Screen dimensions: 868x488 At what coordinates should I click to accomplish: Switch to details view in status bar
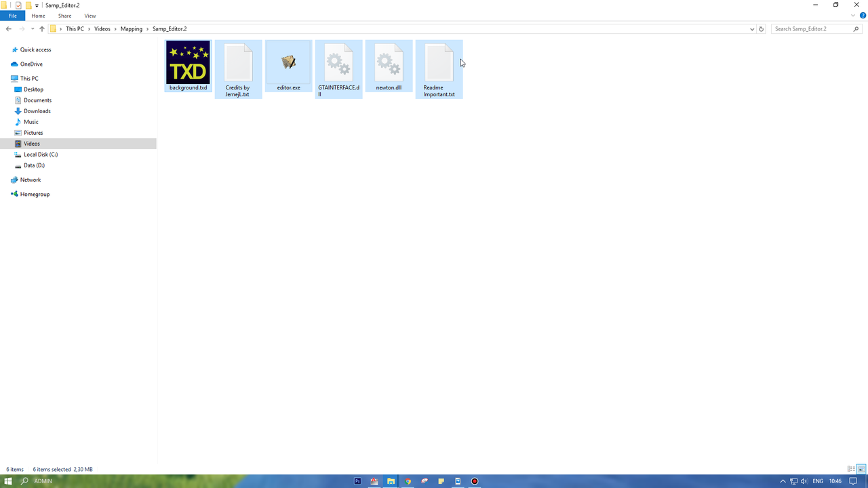pyautogui.click(x=851, y=469)
